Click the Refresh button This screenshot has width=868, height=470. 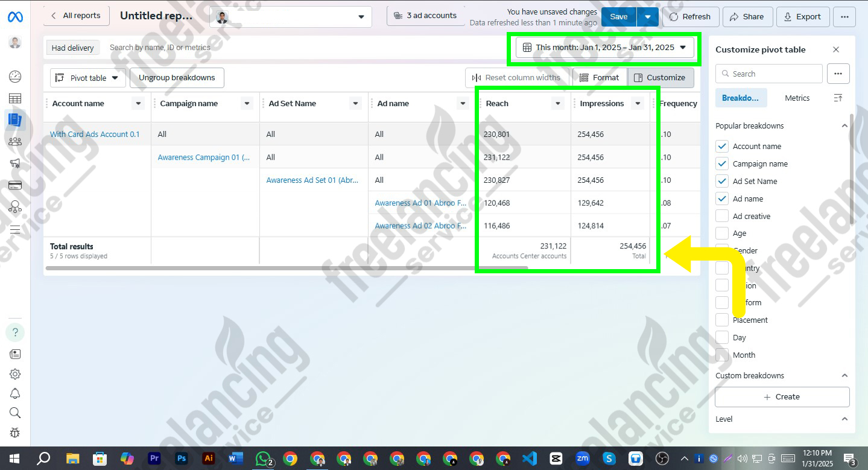point(690,17)
